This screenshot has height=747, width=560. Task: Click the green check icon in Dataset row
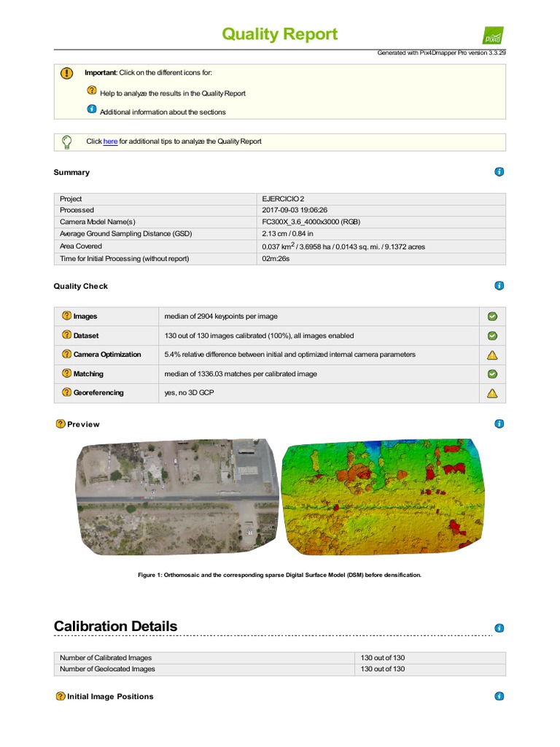pyautogui.click(x=492, y=336)
